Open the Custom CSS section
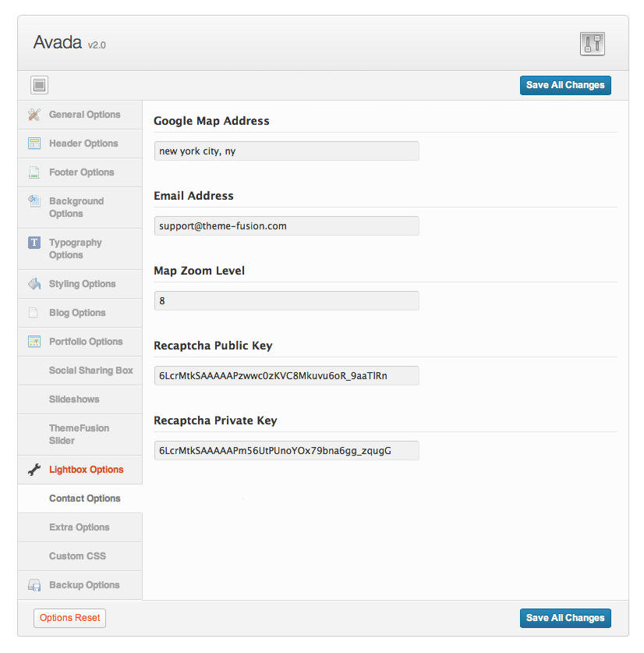Image resolution: width=644 pixels, height=653 pixels. [x=77, y=556]
